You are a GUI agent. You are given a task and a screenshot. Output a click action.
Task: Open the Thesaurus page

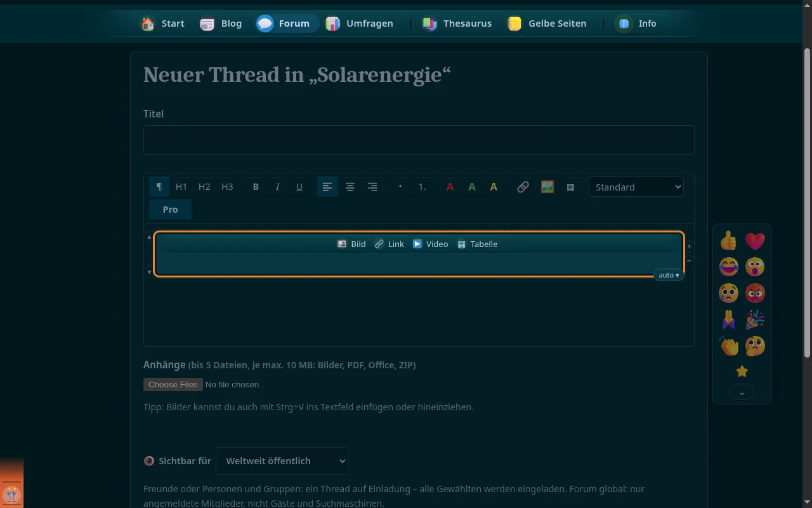(457, 23)
